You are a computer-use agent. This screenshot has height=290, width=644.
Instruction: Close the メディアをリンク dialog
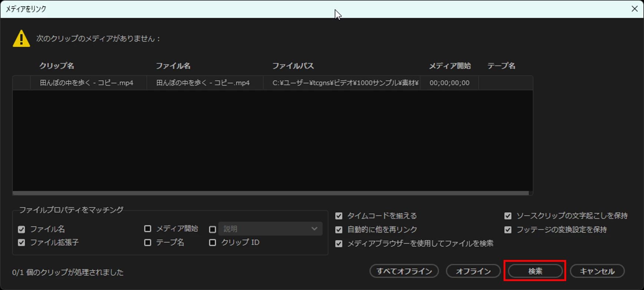(634, 9)
